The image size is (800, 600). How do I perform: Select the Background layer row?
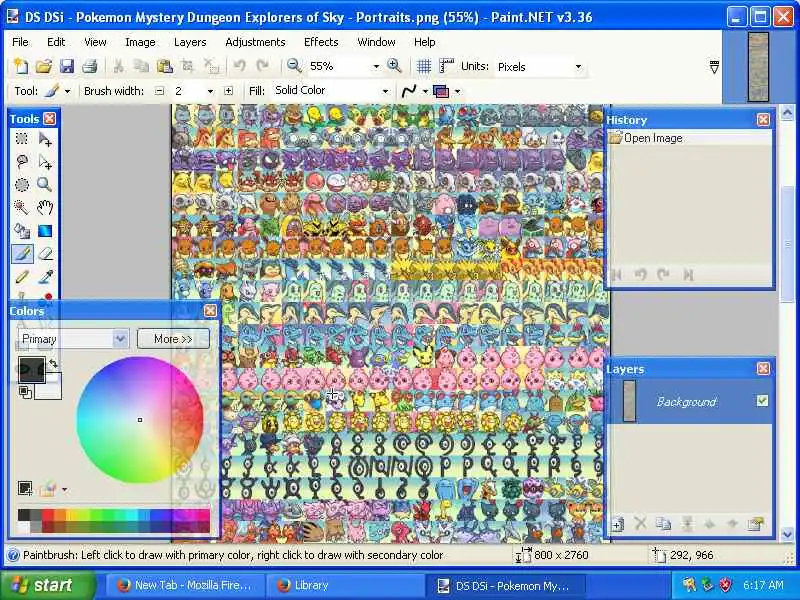coord(690,402)
